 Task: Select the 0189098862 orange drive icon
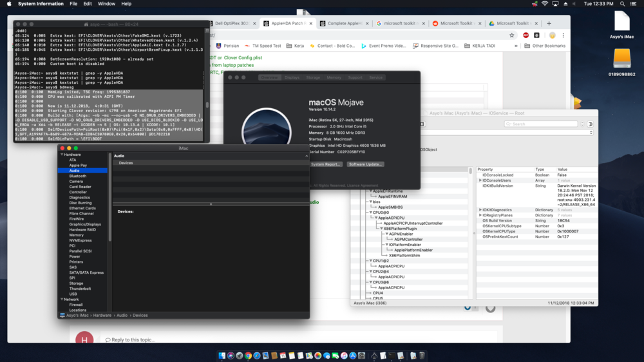pos(622,59)
